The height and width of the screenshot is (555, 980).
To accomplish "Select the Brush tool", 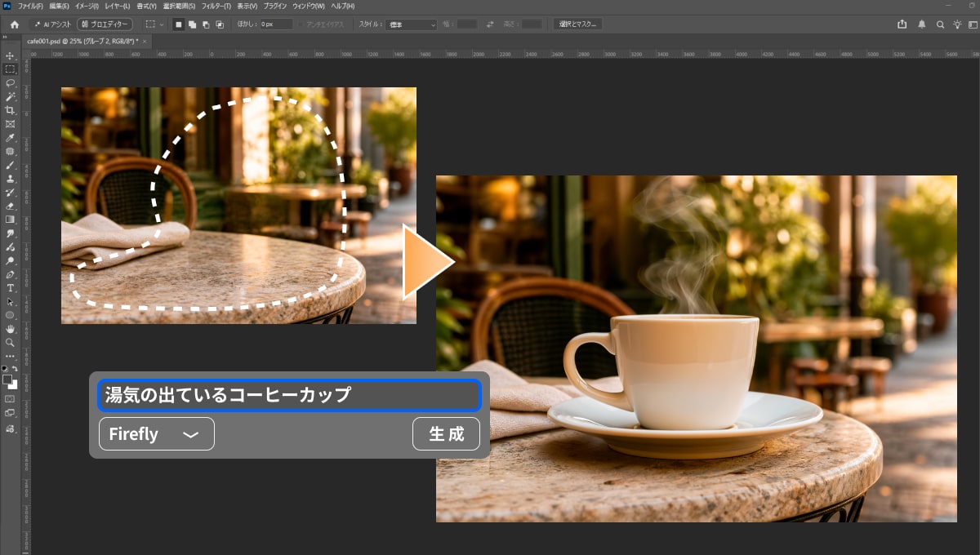I will click(11, 165).
